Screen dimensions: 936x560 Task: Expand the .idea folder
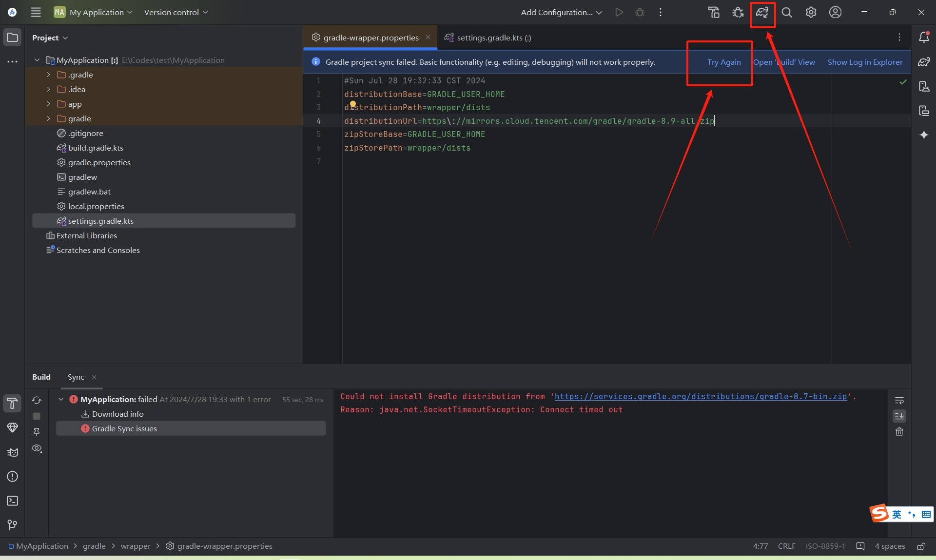point(48,89)
